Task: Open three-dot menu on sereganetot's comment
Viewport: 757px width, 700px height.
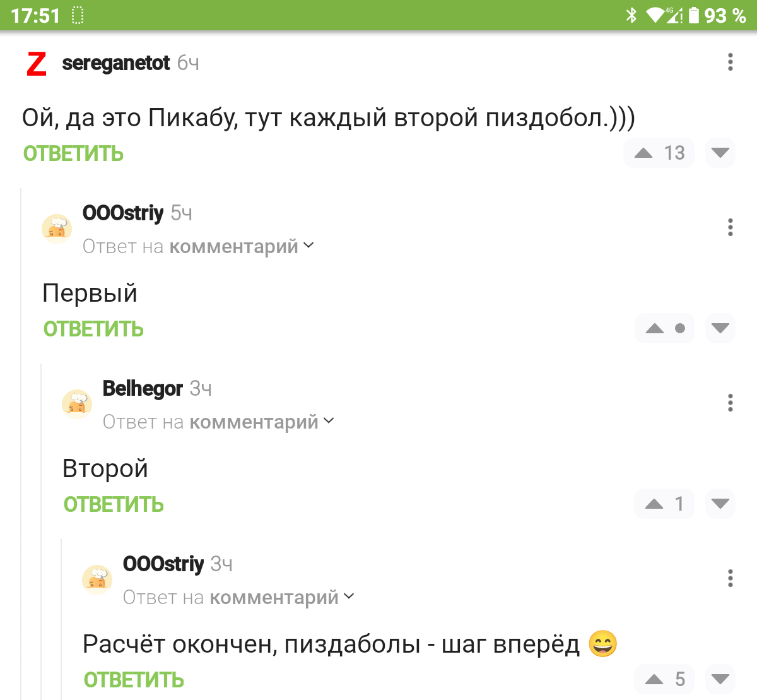Action: coord(730,62)
